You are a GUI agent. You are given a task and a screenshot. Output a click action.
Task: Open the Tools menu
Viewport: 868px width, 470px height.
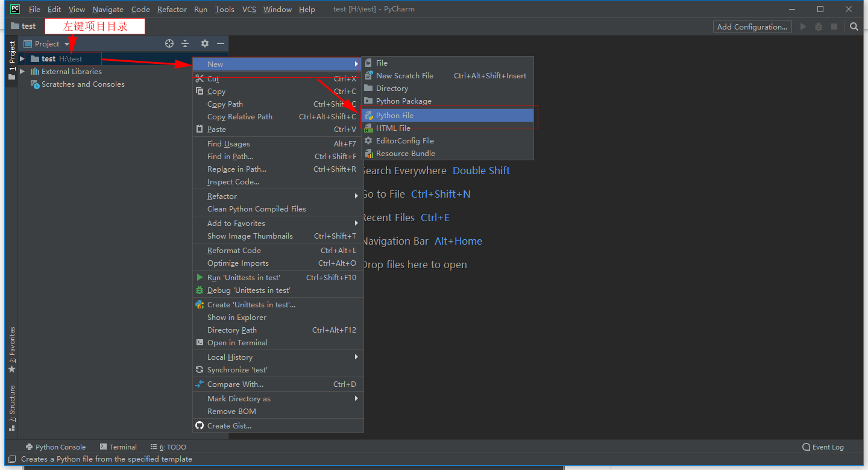(225, 9)
